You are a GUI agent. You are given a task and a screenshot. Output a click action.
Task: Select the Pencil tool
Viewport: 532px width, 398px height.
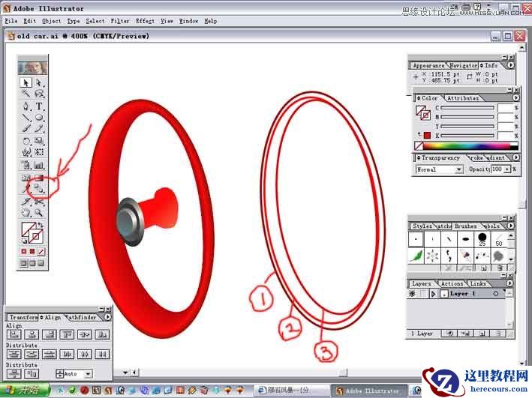(39, 128)
